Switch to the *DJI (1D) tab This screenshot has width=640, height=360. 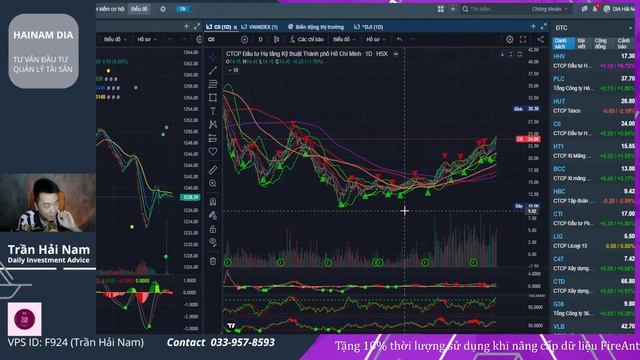click(x=369, y=27)
